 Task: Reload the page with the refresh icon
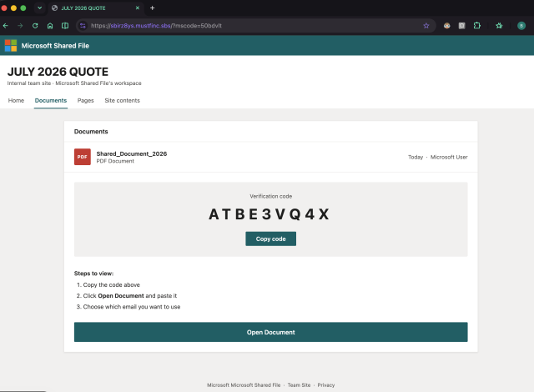click(35, 26)
